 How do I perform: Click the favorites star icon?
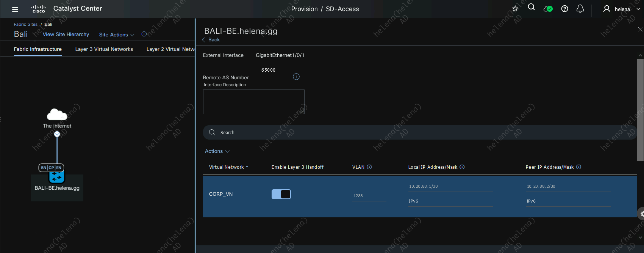515,9
